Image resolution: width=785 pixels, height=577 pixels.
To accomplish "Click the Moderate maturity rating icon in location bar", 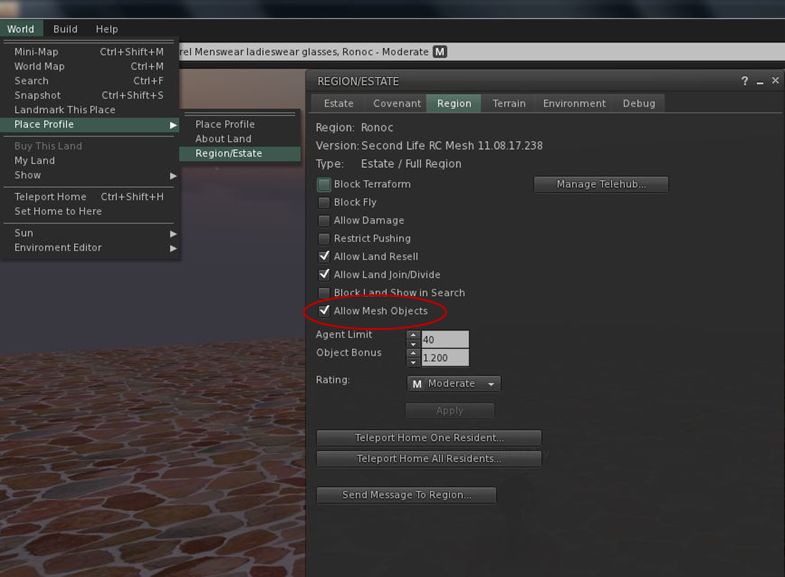I will [x=440, y=52].
